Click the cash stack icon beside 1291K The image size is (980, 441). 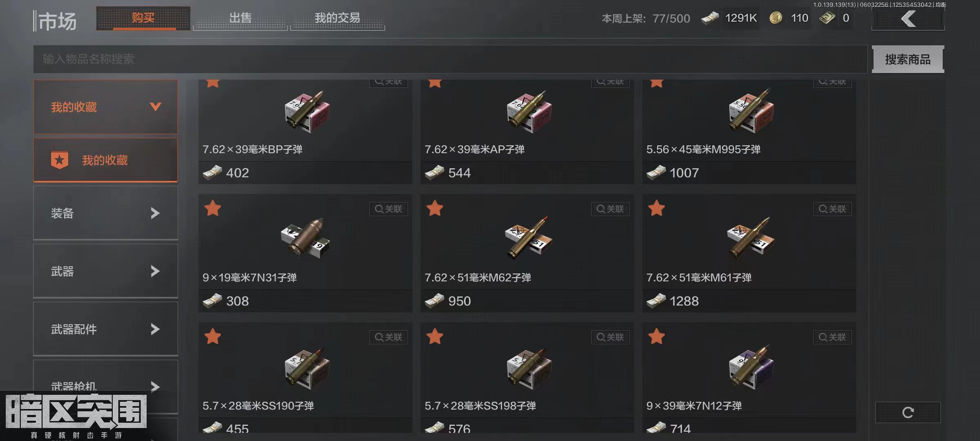coord(710,18)
